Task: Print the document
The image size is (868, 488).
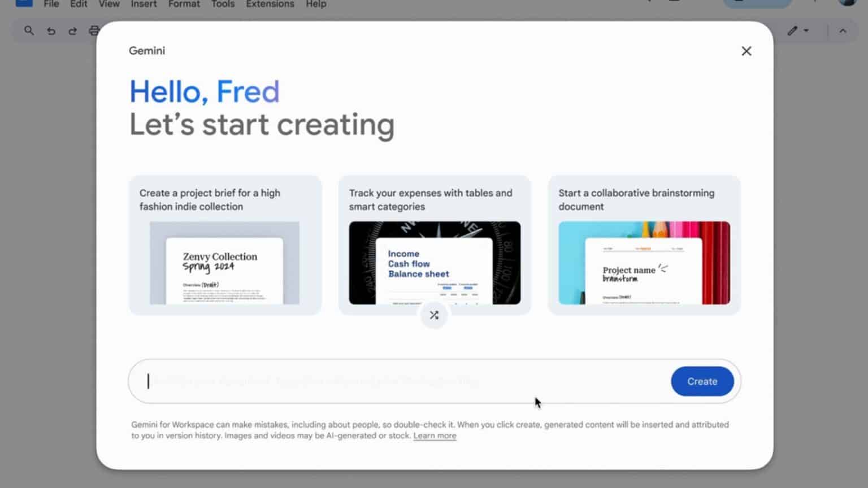Action: point(94,30)
